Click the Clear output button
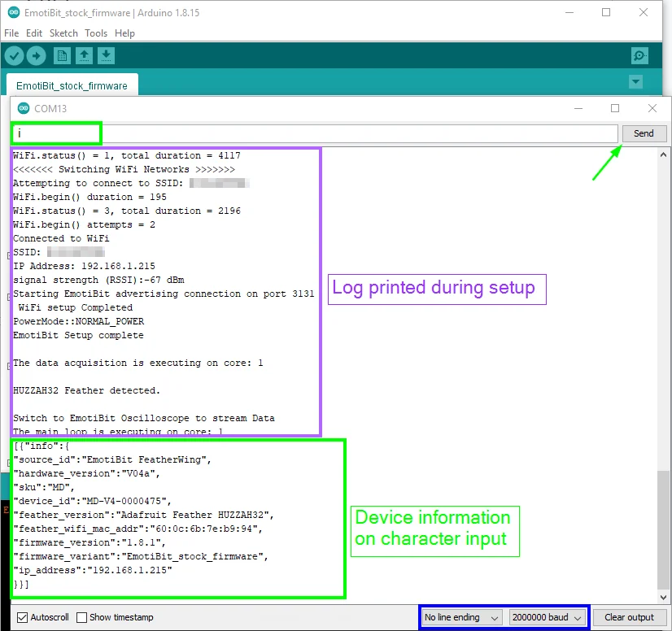This screenshot has height=631, width=672. coord(629,617)
